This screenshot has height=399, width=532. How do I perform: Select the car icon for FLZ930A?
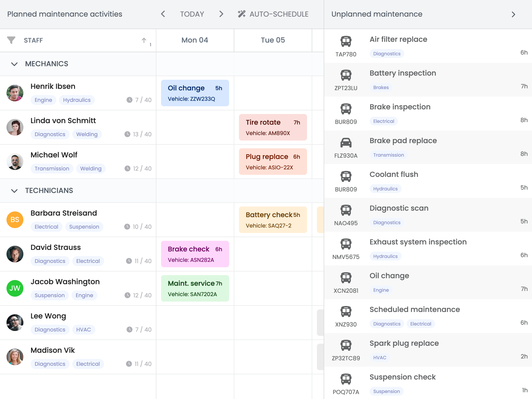coord(346,143)
